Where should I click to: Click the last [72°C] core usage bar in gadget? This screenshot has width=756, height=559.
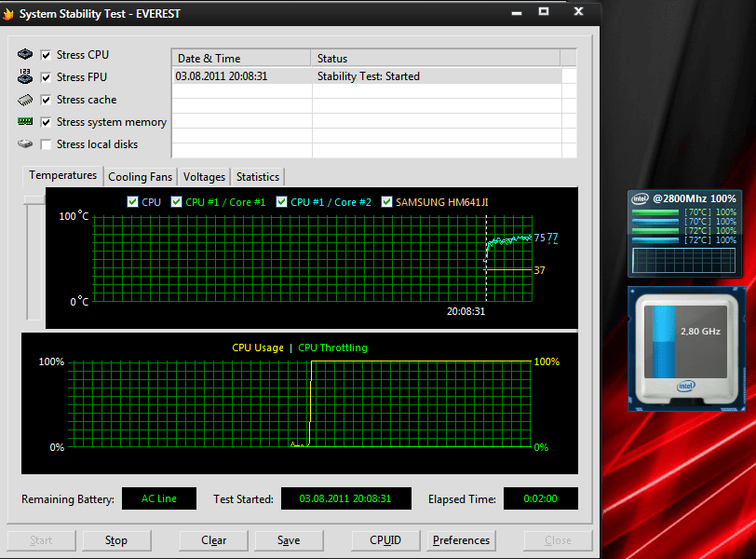pyautogui.click(x=655, y=239)
